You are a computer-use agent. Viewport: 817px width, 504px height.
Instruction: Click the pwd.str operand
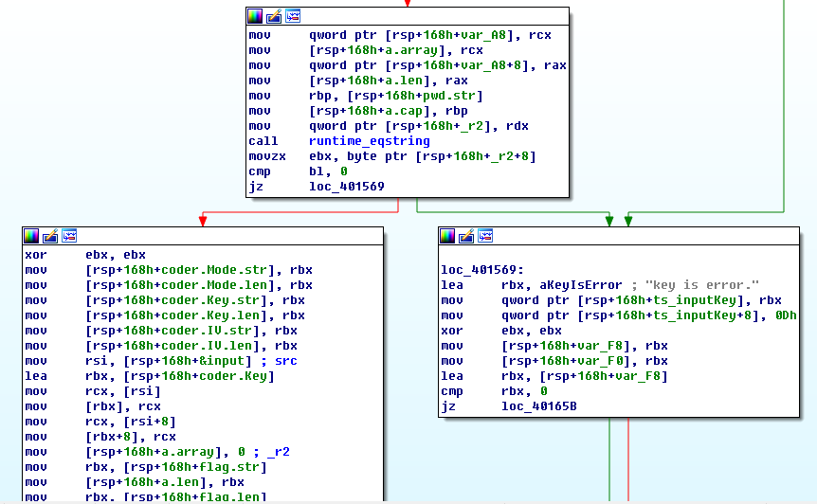449,96
